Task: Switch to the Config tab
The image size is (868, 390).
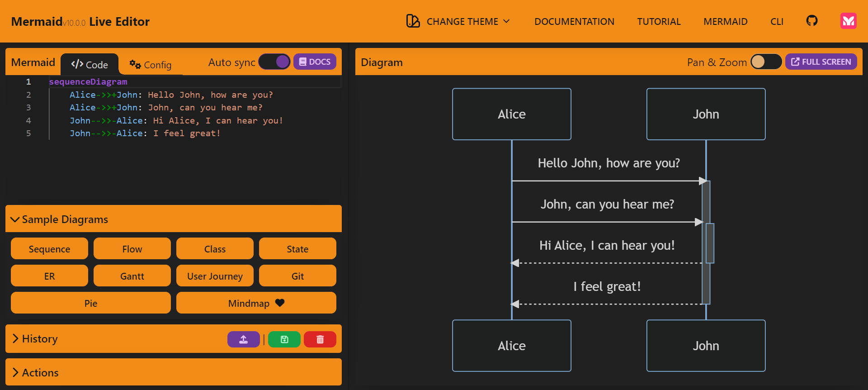Action: point(151,64)
